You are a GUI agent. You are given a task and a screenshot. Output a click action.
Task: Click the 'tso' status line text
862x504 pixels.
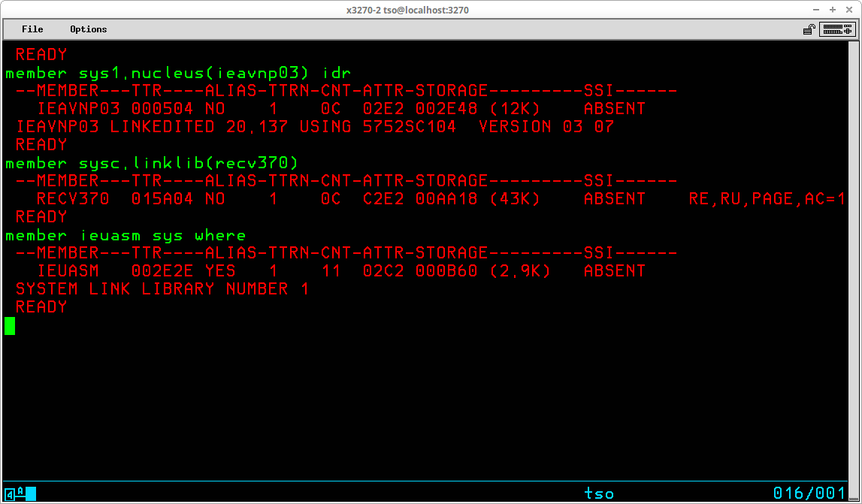(x=599, y=493)
